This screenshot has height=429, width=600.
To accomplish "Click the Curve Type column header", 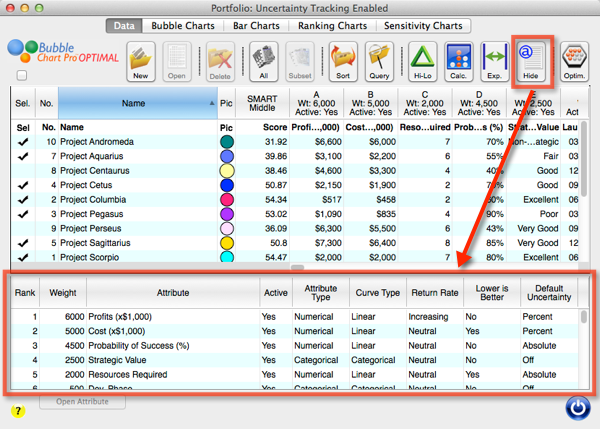I will click(x=377, y=290).
